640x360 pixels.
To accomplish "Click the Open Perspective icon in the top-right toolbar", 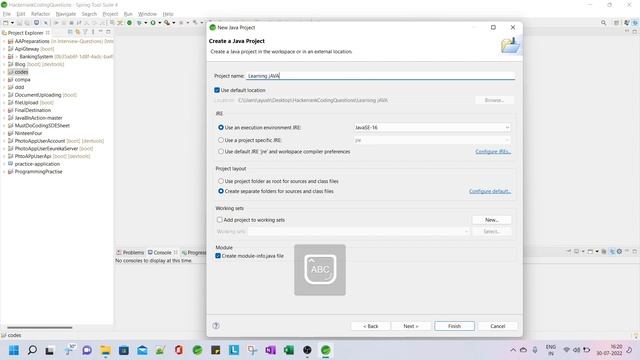I will [x=616, y=23].
